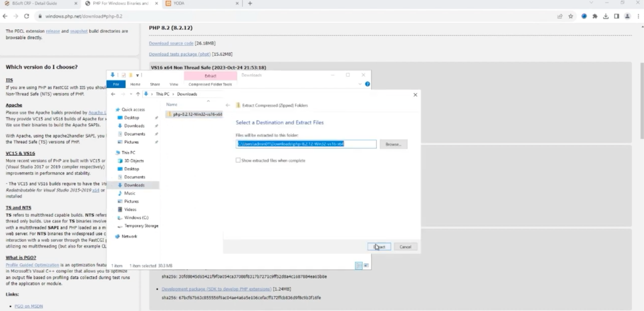The image size is (644, 311).
Task: Open the Share ribbon tab
Action: click(x=155, y=84)
